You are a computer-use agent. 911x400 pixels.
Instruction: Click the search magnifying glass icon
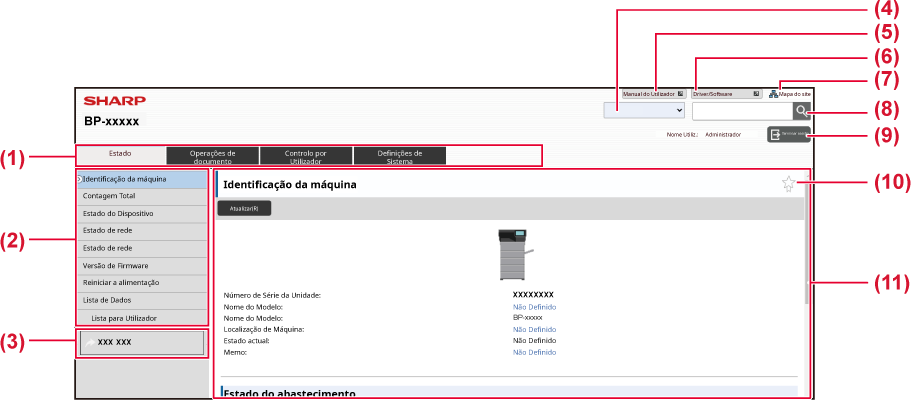[802, 111]
